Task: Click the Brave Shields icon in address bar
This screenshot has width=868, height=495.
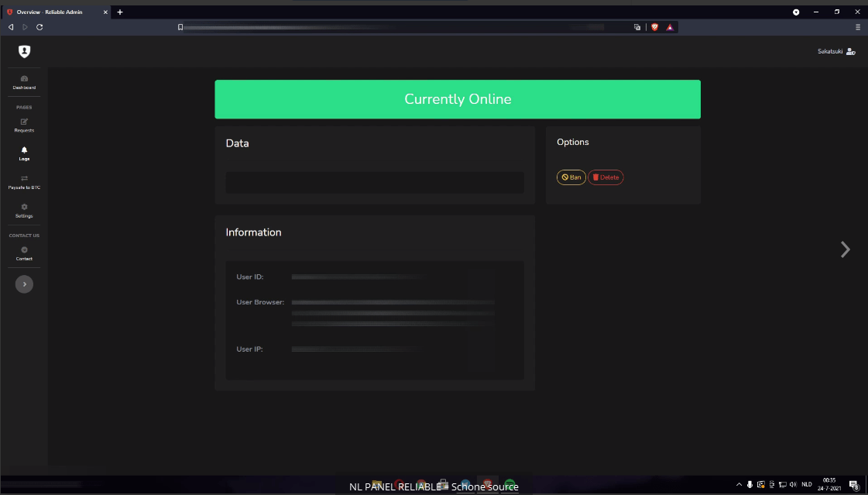Action: [x=654, y=26]
